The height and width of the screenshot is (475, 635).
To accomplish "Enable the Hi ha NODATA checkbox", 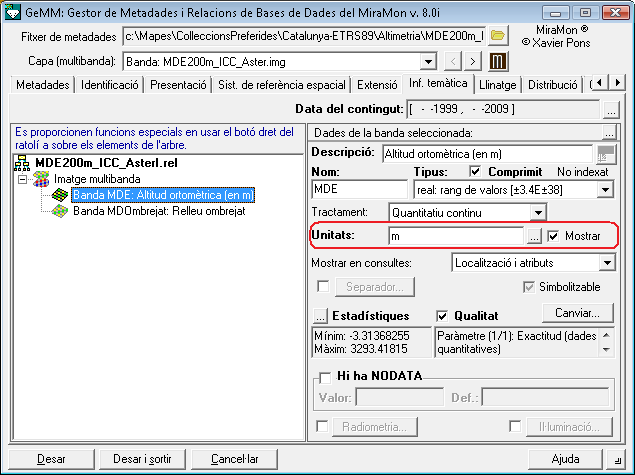I will (x=325, y=378).
